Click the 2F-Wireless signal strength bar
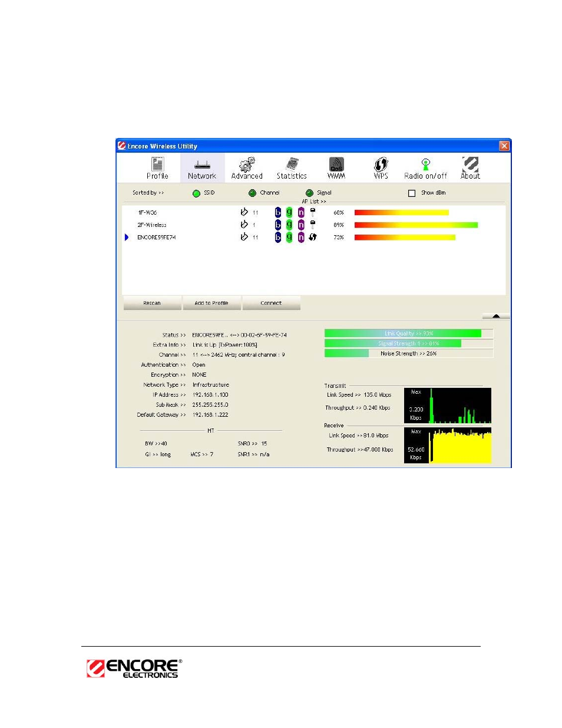Image resolution: width=562 pixels, height=728 pixels. click(416, 225)
